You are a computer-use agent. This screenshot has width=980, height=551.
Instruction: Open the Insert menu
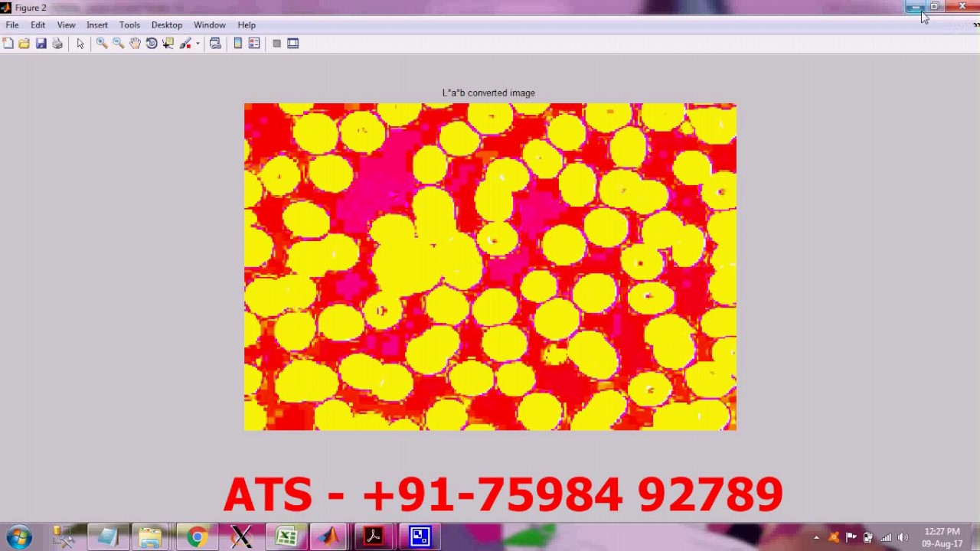[96, 25]
